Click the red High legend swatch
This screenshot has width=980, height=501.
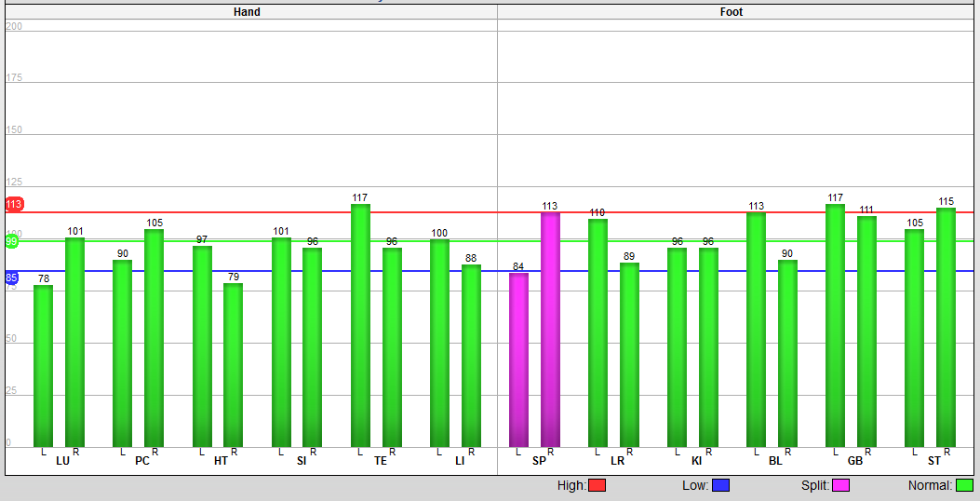click(597, 485)
